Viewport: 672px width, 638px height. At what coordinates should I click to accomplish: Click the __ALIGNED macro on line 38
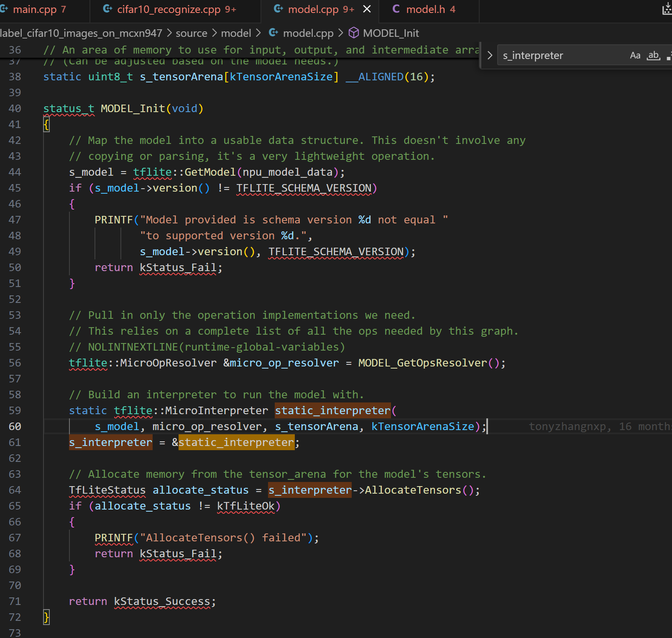point(375,77)
